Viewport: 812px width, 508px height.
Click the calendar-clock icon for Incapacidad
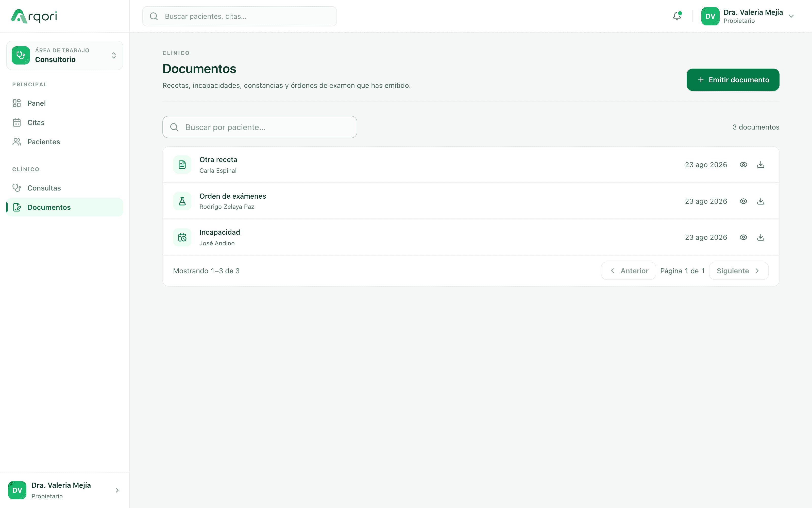(x=182, y=237)
